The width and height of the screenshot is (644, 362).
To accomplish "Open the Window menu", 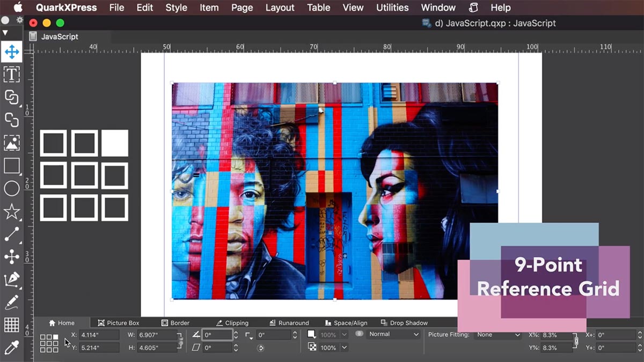I will [x=438, y=8].
